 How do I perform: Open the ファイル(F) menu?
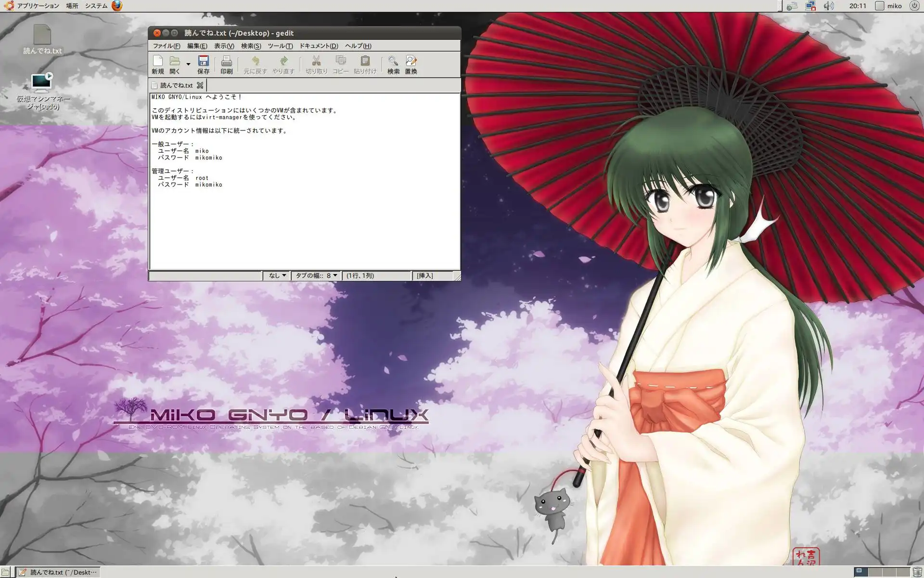pos(166,46)
